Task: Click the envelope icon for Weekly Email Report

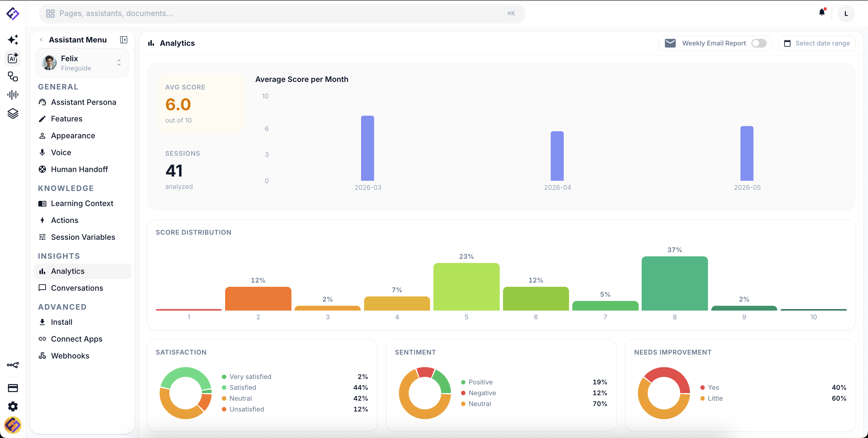Action: (670, 43)
